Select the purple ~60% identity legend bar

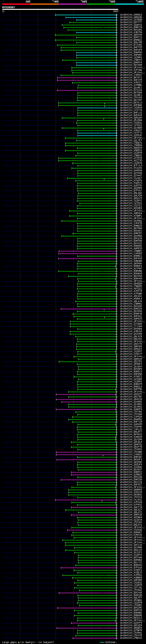73,4
